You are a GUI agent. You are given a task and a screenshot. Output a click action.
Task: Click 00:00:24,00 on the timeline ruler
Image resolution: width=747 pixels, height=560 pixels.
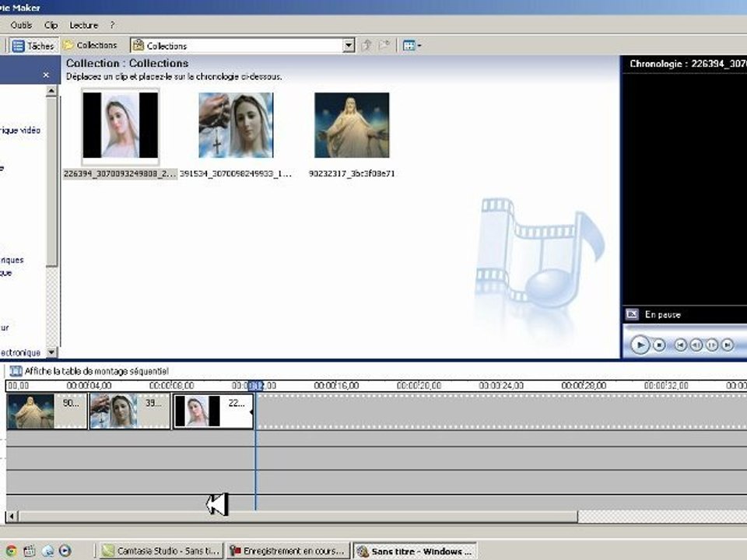coord(501,386)
